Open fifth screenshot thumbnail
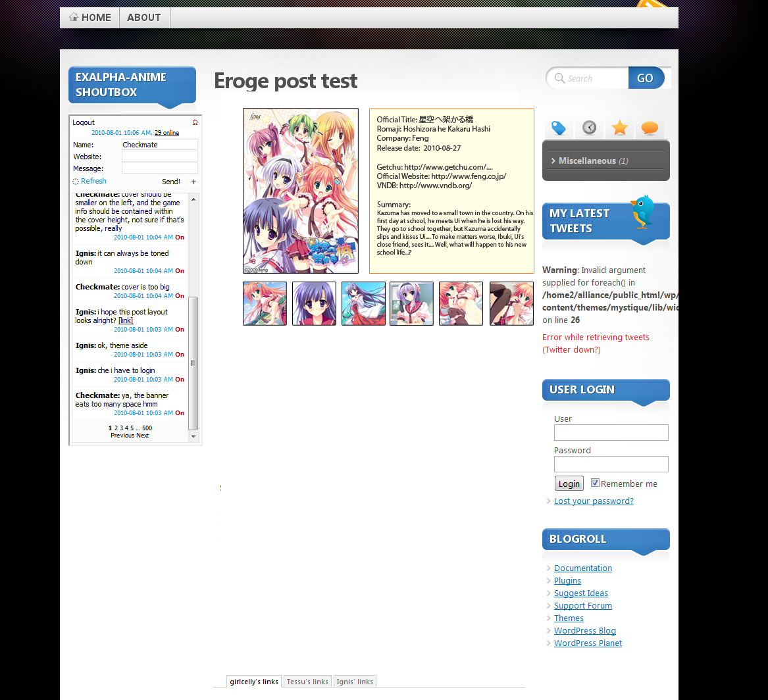This screenshot has height=700, width=768. pyautogui.click(x=461, y=303)
